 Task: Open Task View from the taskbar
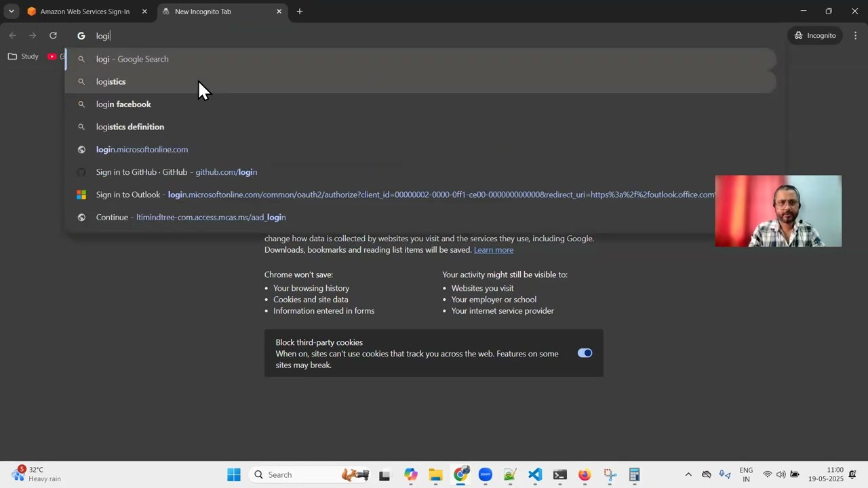[384, 475]
